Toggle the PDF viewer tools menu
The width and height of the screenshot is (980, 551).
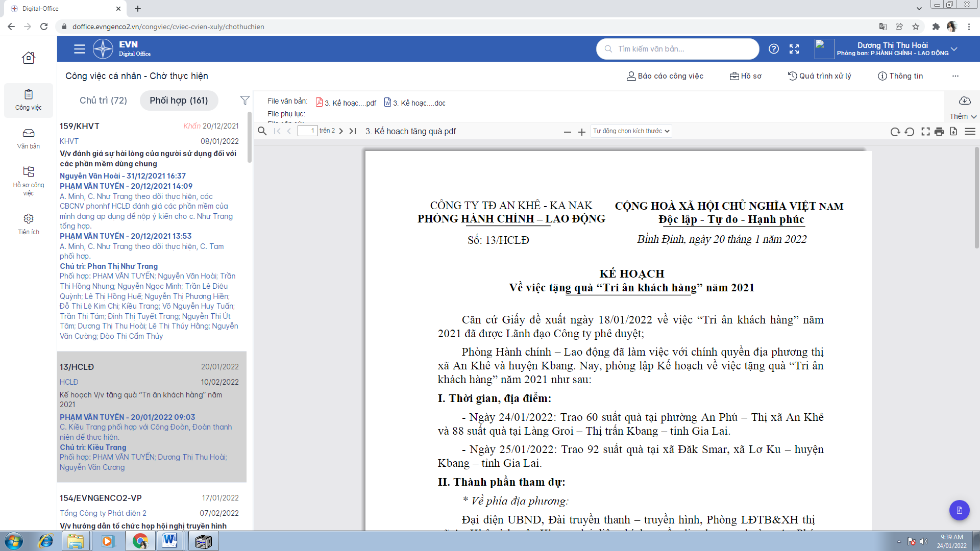tap(970, 132)
